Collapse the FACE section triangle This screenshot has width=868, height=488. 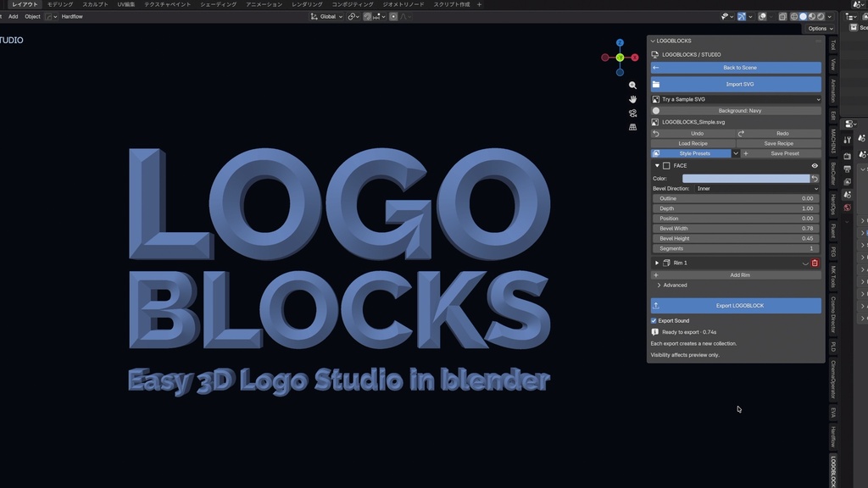pos(657,165)
